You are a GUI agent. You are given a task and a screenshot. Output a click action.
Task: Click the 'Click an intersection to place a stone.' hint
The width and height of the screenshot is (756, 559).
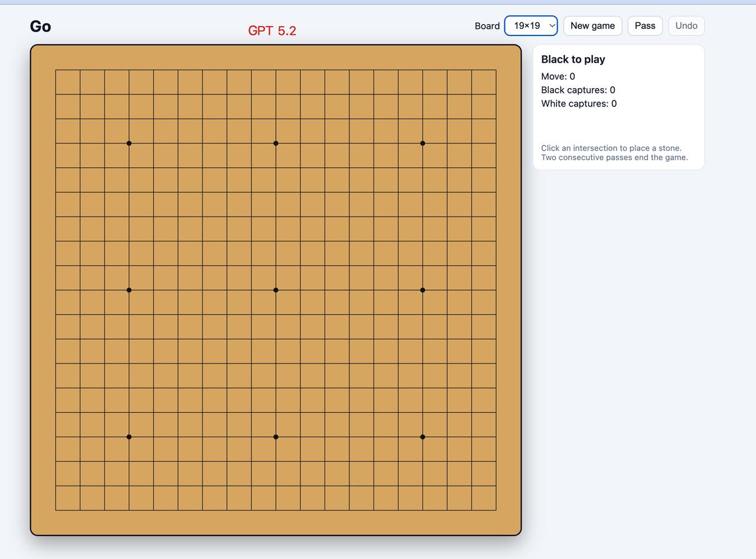(611, 148)
